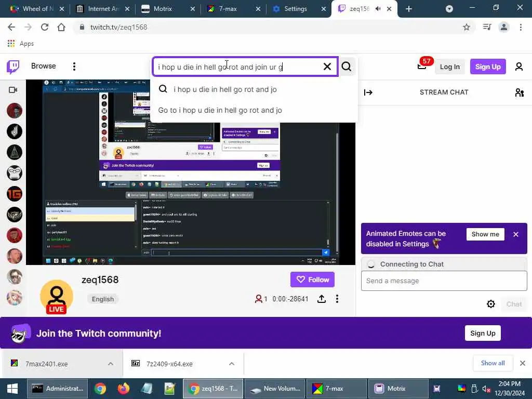Open the inbox icon with the 57 badge
Image resolution: width=532 pixels, height=399 pixels.
pos(422,66)
